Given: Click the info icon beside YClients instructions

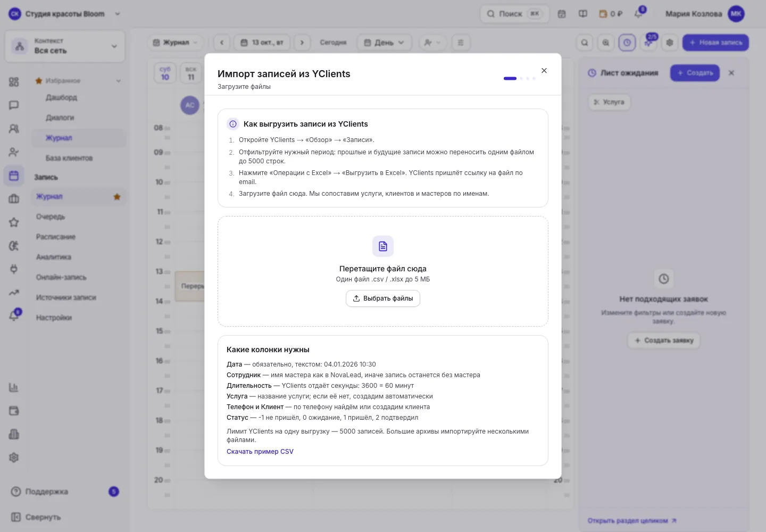Looking at the screenshot, I should click(233, 124).
